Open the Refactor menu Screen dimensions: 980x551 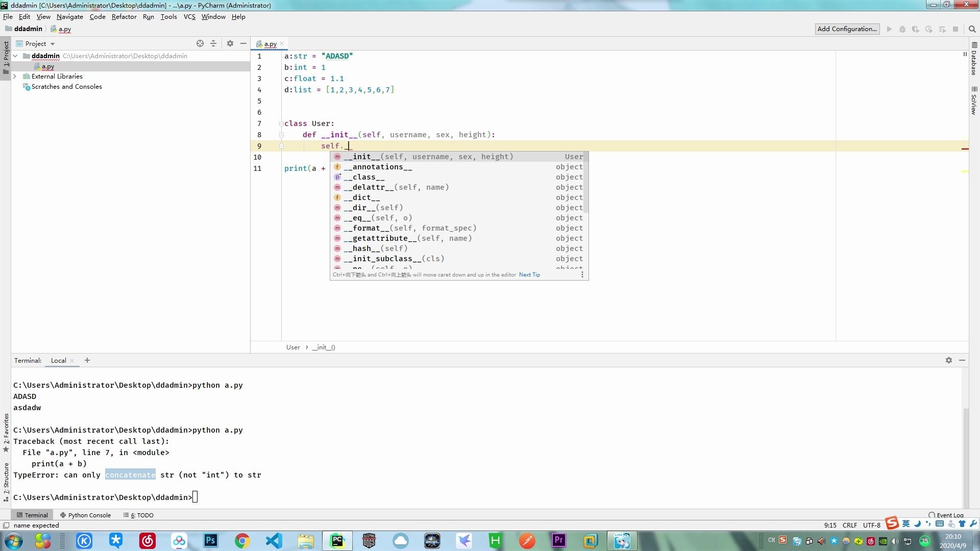tap(124, 16)
